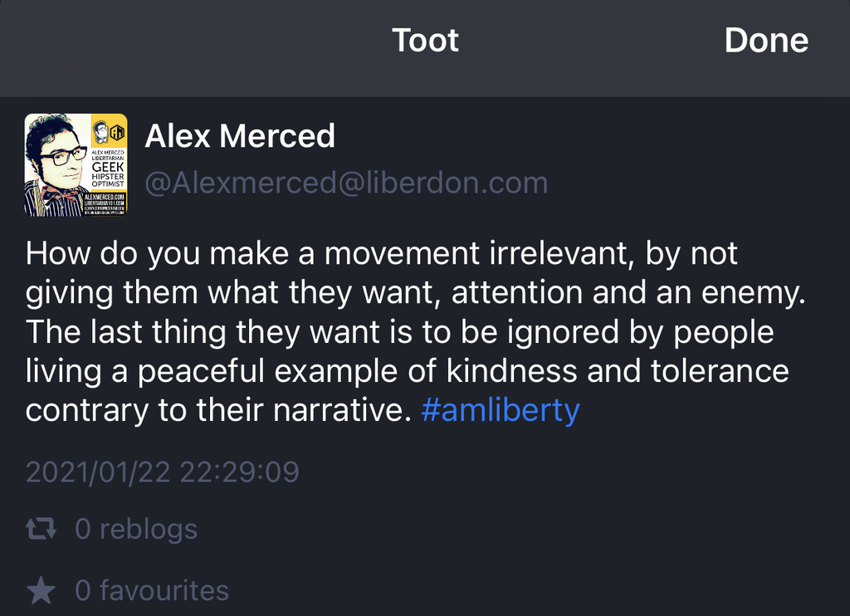Screen dimensions: 850x616
Task: View the 0 favourites list
Action: 152,591
